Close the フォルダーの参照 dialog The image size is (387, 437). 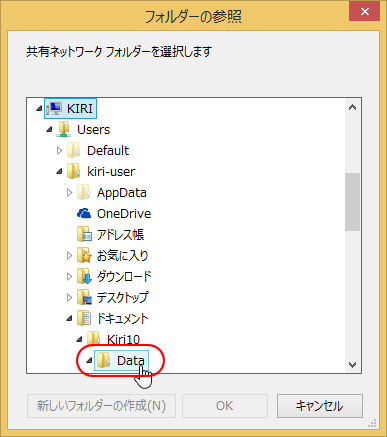pyautogui.click(x=365, y=12)
